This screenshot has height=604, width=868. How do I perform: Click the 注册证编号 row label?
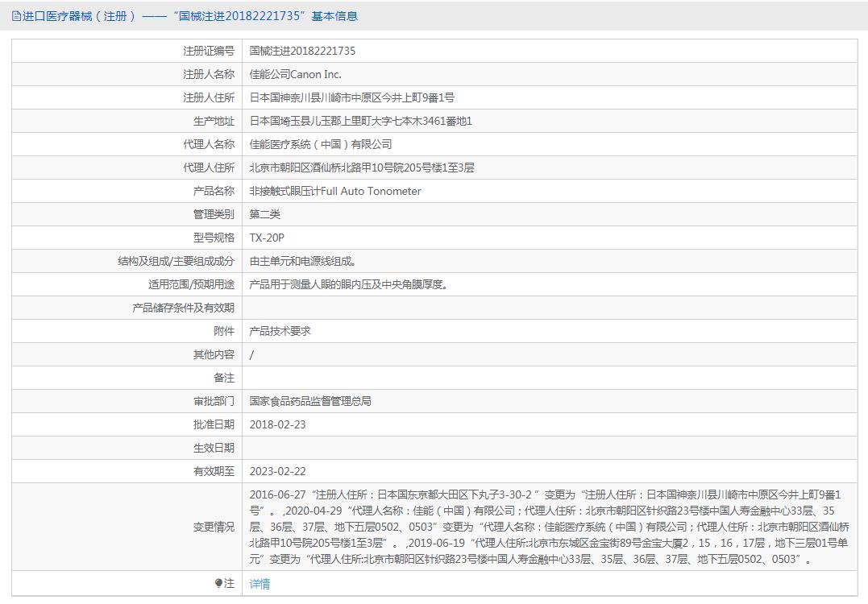[x=209, y=51]
